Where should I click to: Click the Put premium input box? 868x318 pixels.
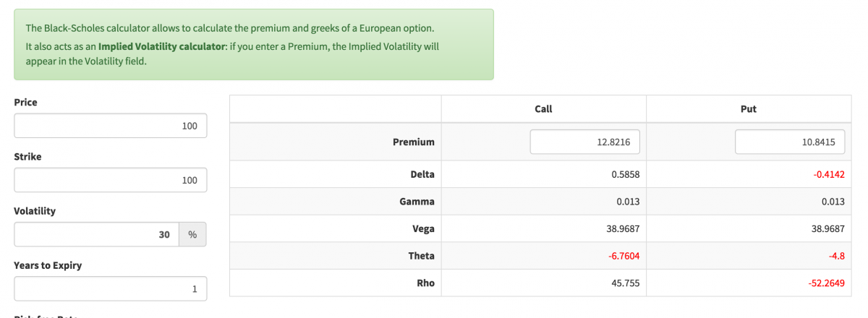(790, 142)
